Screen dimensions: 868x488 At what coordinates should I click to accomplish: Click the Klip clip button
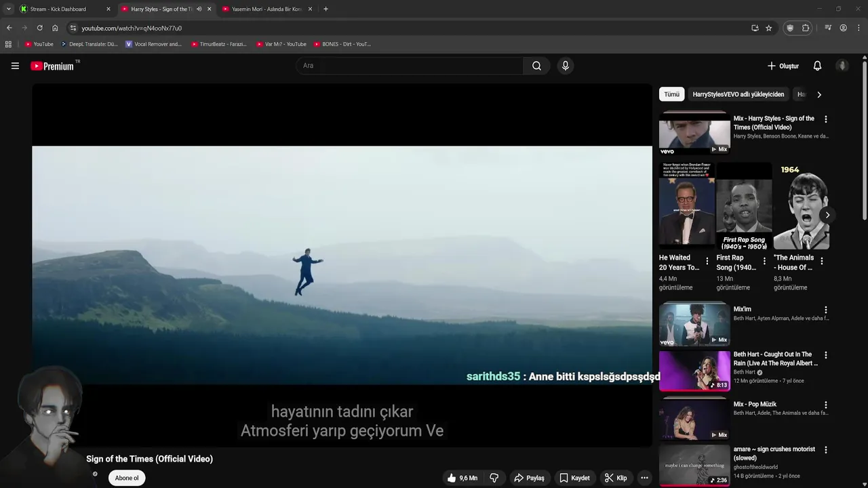tap(616, 478)
